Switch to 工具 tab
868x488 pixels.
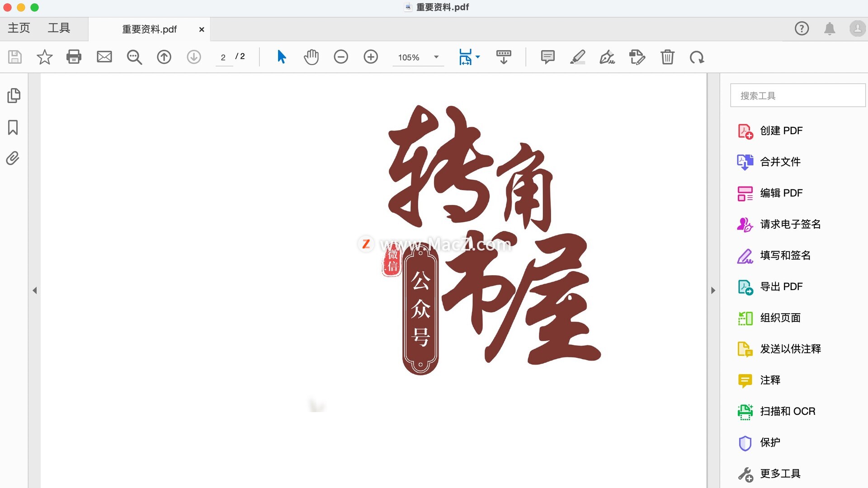(59, 28)
